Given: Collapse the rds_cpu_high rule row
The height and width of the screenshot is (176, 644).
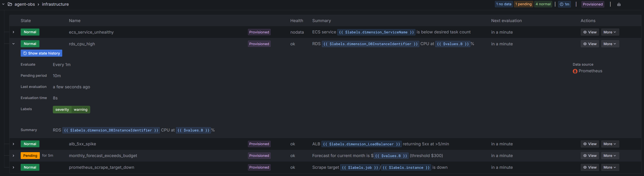Looking at the screenshot, I should click(x=13, y=44).
